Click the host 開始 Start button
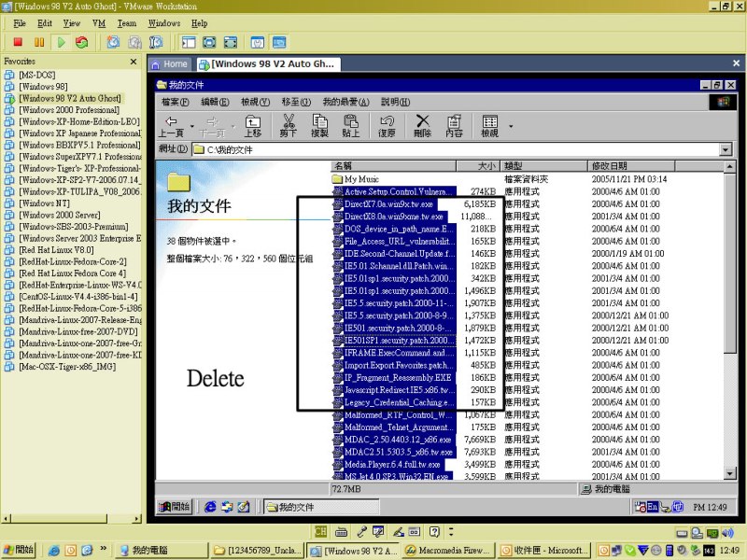 click(x=19, y=550)
